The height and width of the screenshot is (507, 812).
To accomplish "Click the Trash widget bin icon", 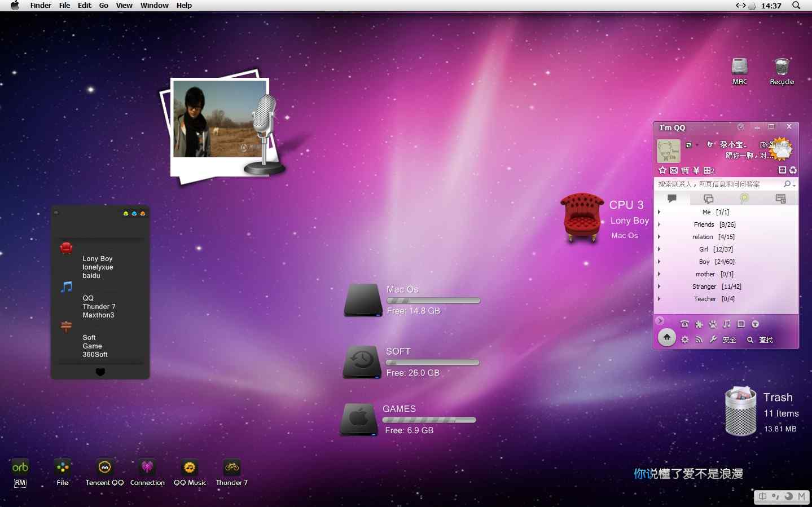I will [741, 411].
